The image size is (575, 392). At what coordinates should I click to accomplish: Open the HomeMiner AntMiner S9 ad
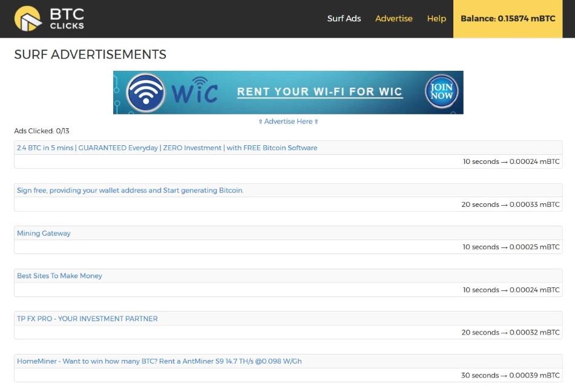tap(159, 361)
